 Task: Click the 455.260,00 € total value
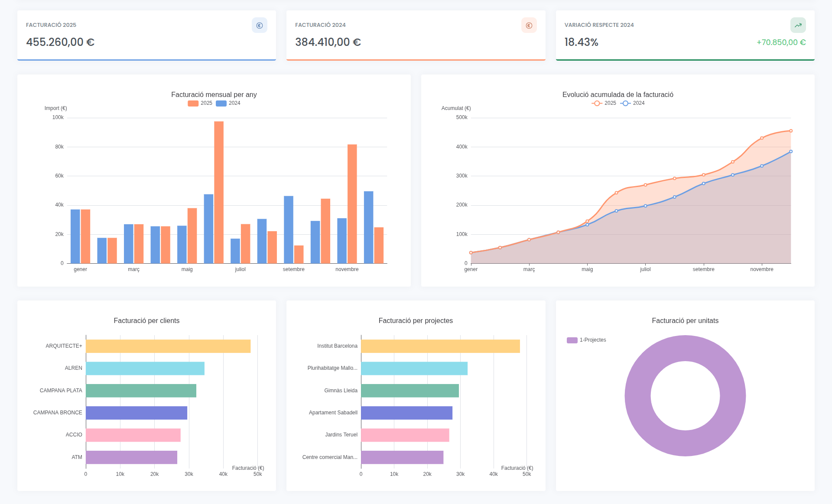[x=60, y=42]
